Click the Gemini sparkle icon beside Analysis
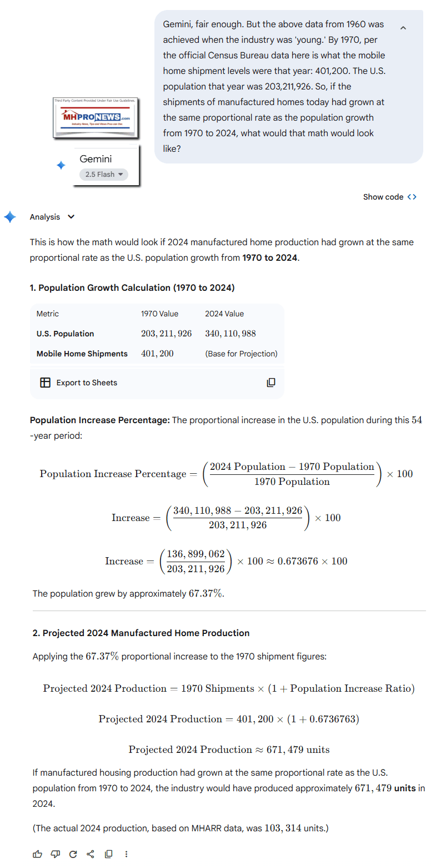 (9, 217)
